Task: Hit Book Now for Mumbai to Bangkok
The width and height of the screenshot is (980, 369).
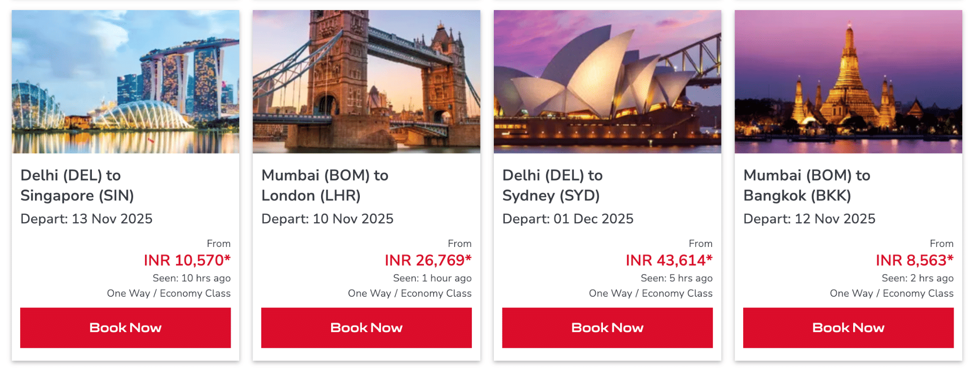Action: [848, 328]
